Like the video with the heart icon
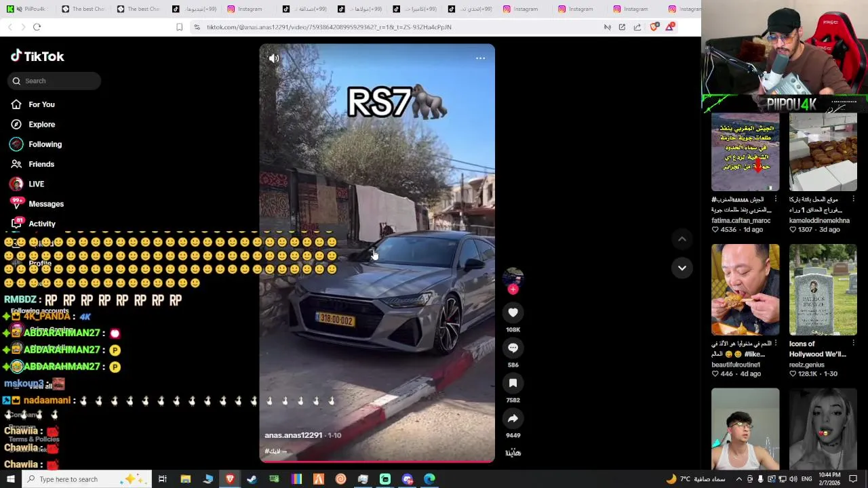 pos(513,312)
